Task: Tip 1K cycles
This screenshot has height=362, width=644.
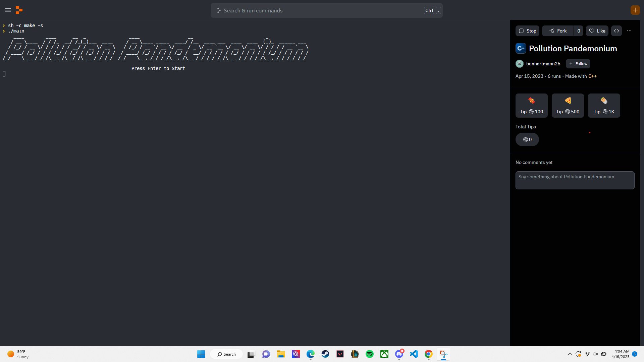Action: (604, 106)
